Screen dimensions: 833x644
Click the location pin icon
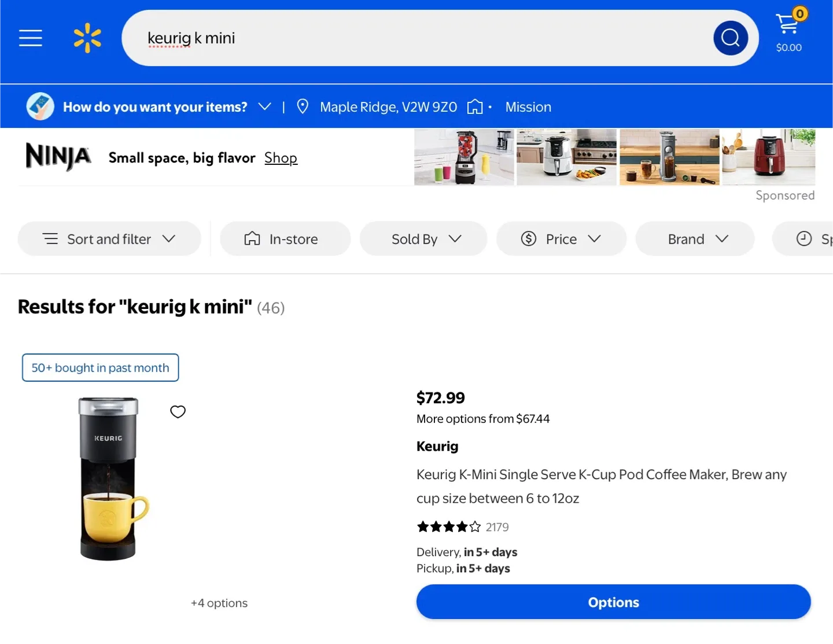tap(302, 106)
